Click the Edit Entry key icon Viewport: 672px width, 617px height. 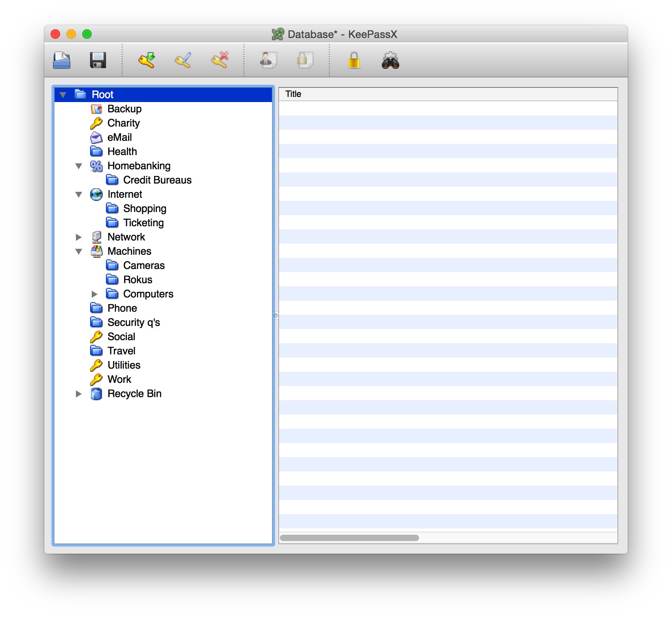[183, 61]
